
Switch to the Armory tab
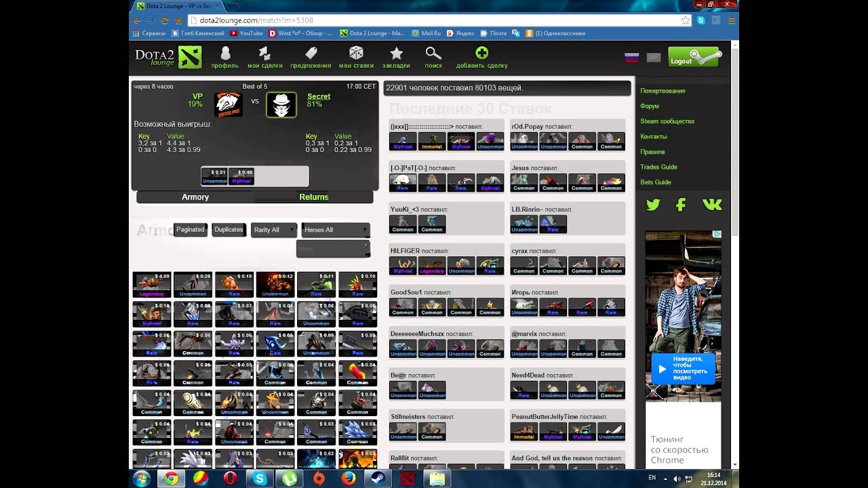pyautogui.click(x=195, y=197)
